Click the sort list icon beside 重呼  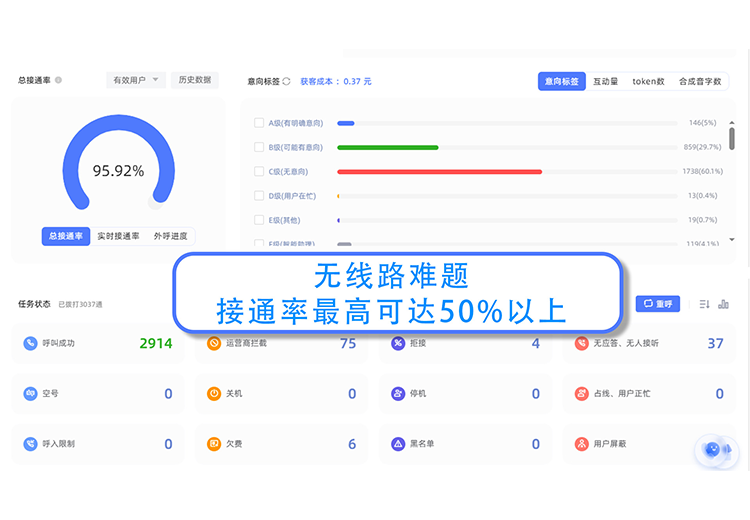(704, 304)
